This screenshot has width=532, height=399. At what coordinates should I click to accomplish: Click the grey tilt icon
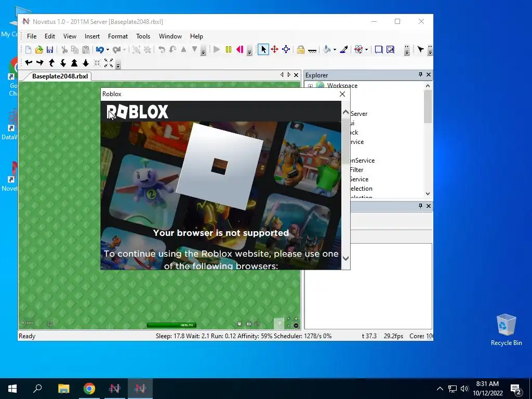click(x=172, y=49)
